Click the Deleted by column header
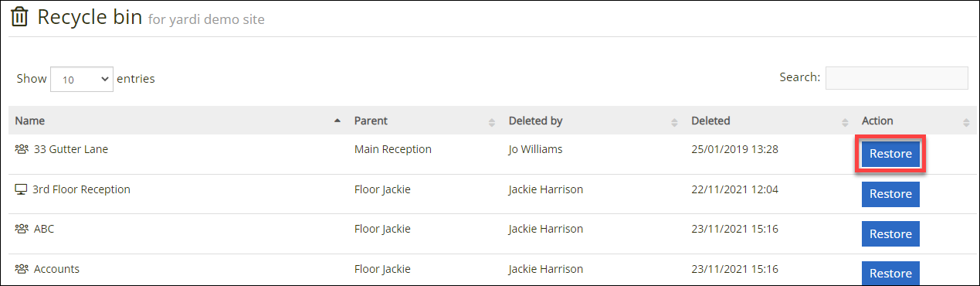The image size is (980, 286). [535, 121]
